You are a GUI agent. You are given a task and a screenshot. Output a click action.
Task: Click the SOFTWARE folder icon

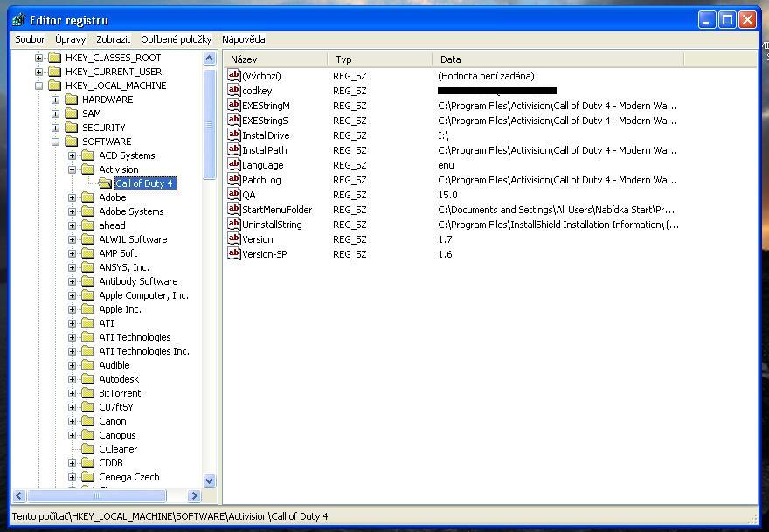[71, 142]
